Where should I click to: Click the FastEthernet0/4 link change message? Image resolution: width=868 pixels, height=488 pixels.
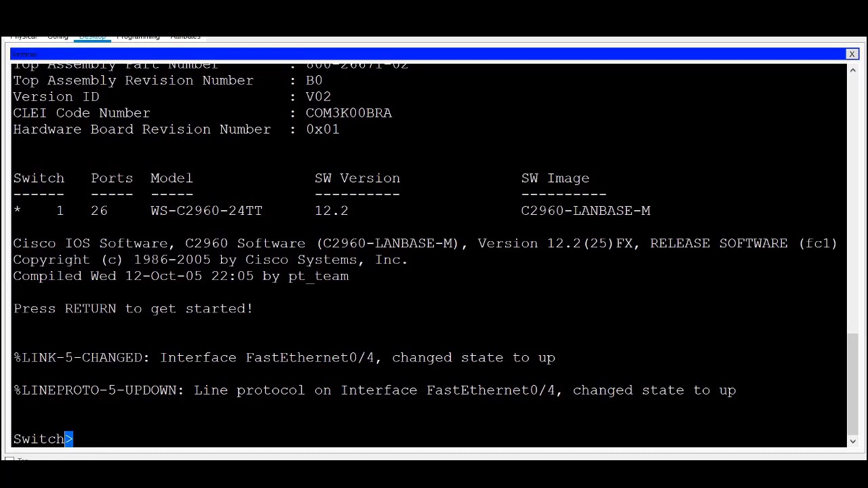click(x=284, y=357)
